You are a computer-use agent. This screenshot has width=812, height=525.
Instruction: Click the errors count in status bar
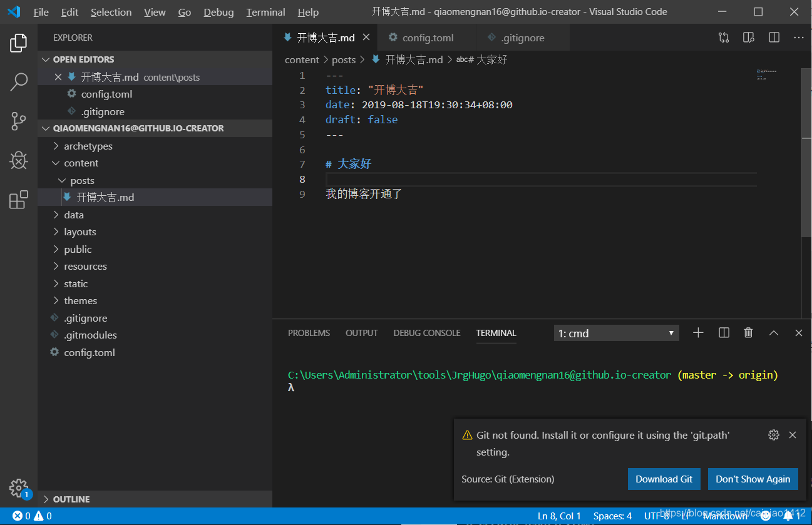click(x=21, y=516)
